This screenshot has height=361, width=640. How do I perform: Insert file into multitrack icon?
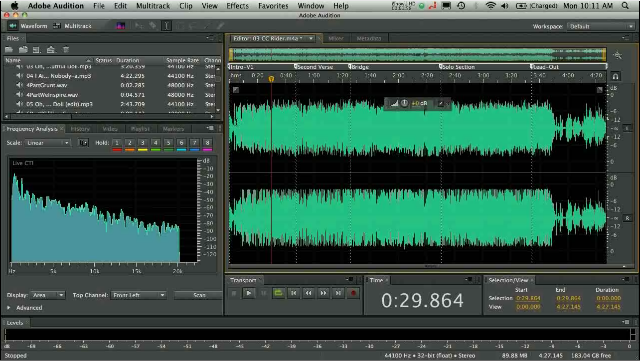pyautogui.click(x=51, y=50)
